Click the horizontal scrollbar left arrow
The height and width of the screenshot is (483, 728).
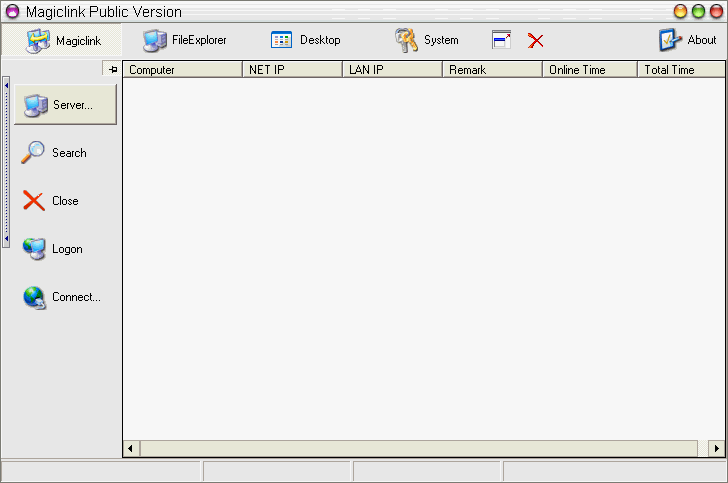click(131, 448)
